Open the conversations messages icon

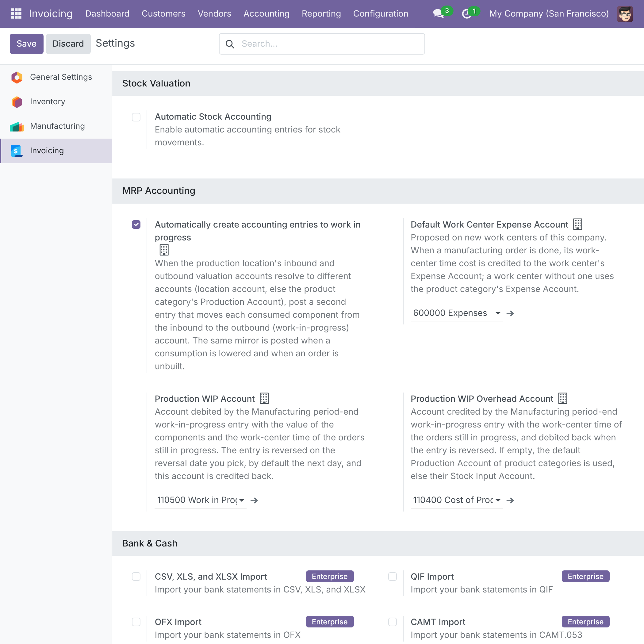click(438, 14)
